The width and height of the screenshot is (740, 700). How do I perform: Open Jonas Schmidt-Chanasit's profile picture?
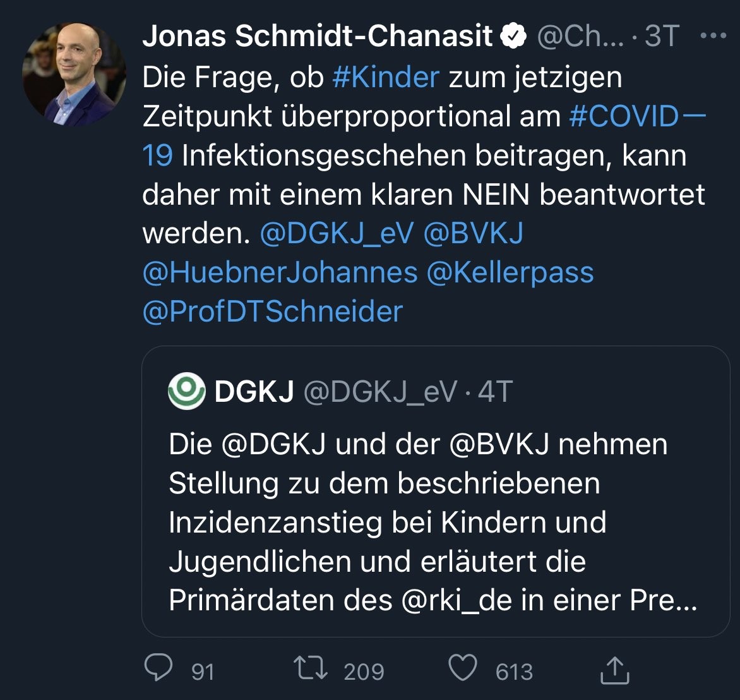click(x=74, y=74)
